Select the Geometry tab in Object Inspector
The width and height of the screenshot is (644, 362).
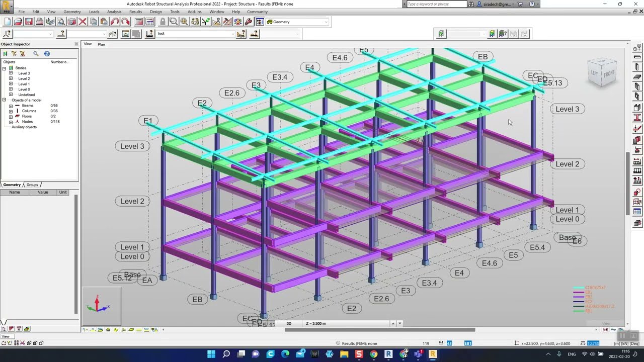(x=12, y=185)
